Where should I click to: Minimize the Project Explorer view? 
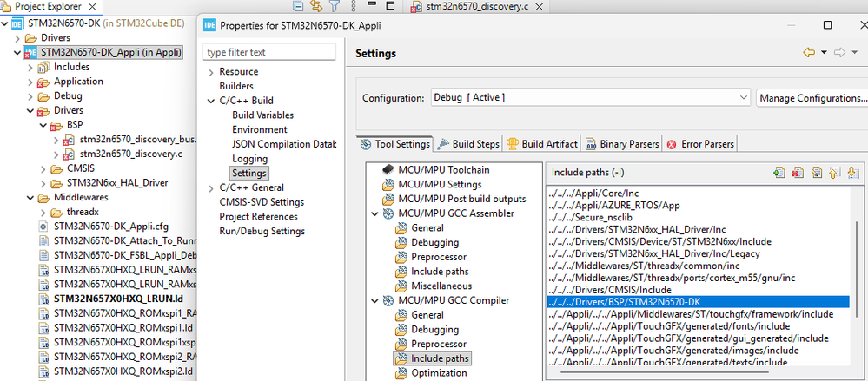pyautogui.click(x=372, y=4)
